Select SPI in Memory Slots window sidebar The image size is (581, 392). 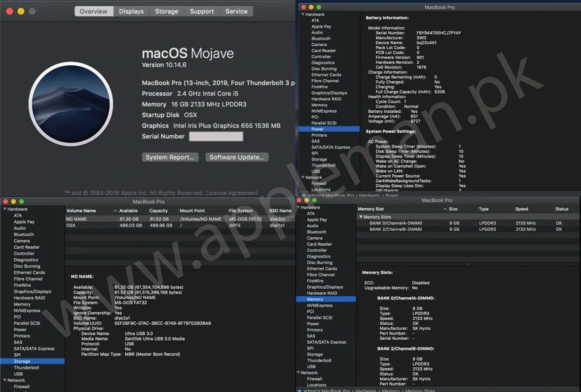tap(310, 349)
